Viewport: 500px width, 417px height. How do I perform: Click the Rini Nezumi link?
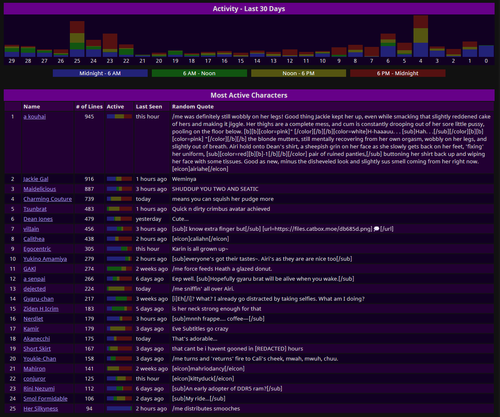pyautogui.click(x=39, y=389)
